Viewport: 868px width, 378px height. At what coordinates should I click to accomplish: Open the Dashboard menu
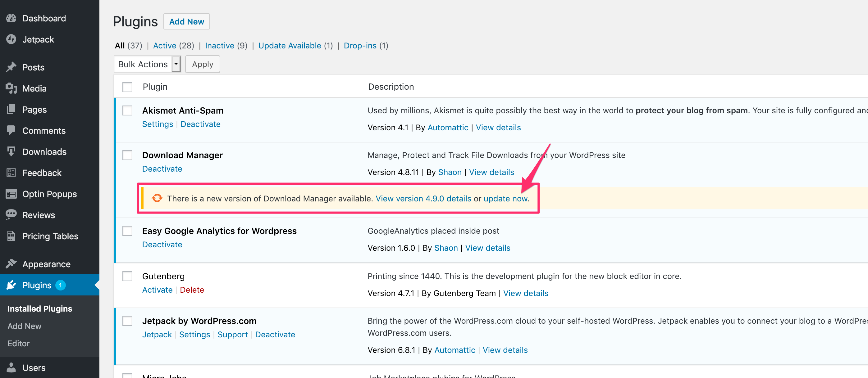[44, 18]
